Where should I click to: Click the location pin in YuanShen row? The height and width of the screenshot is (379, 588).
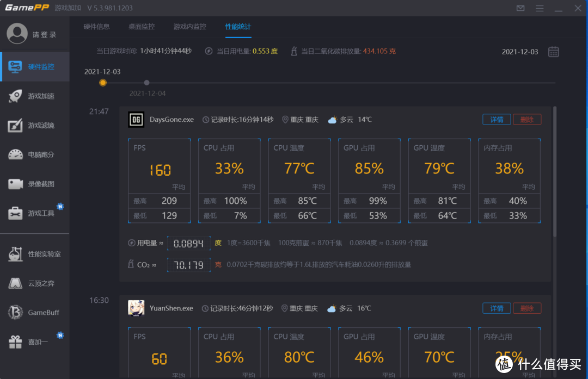[x=284, y=308]
